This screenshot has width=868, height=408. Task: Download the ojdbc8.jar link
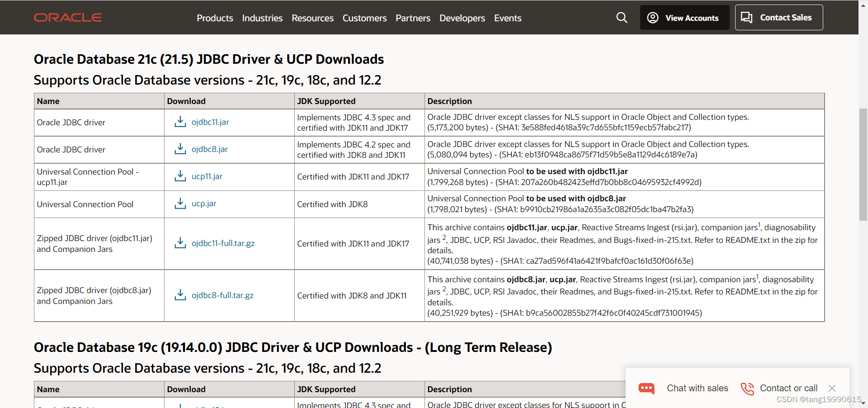coord(209,149)
